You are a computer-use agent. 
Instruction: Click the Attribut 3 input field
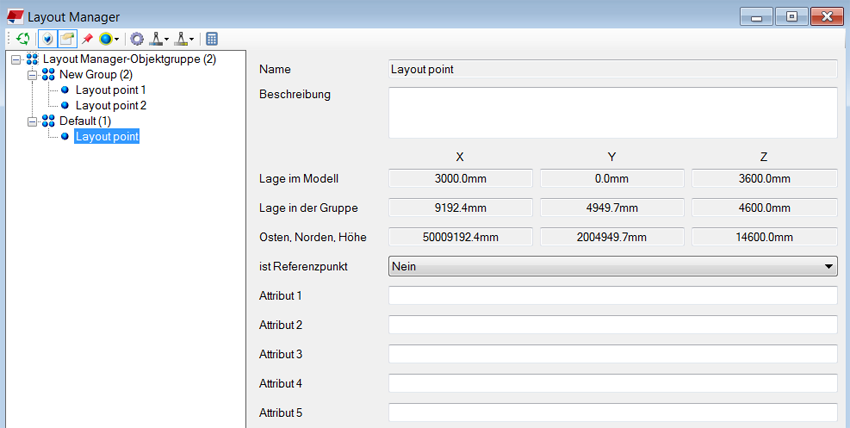pos(612,354)
